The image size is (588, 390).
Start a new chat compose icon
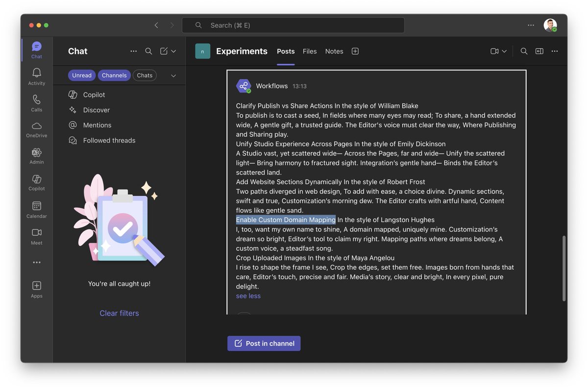click(x=164, y=51)
